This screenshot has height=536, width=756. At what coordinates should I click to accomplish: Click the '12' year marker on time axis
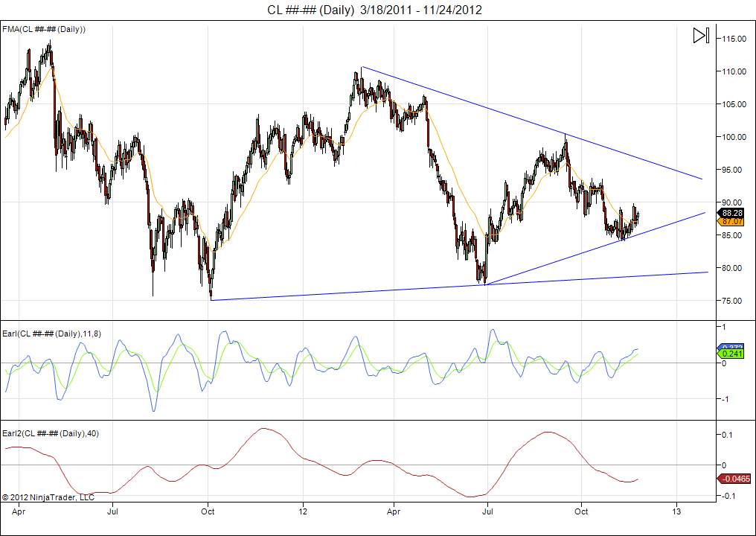(x=303, y=512)
